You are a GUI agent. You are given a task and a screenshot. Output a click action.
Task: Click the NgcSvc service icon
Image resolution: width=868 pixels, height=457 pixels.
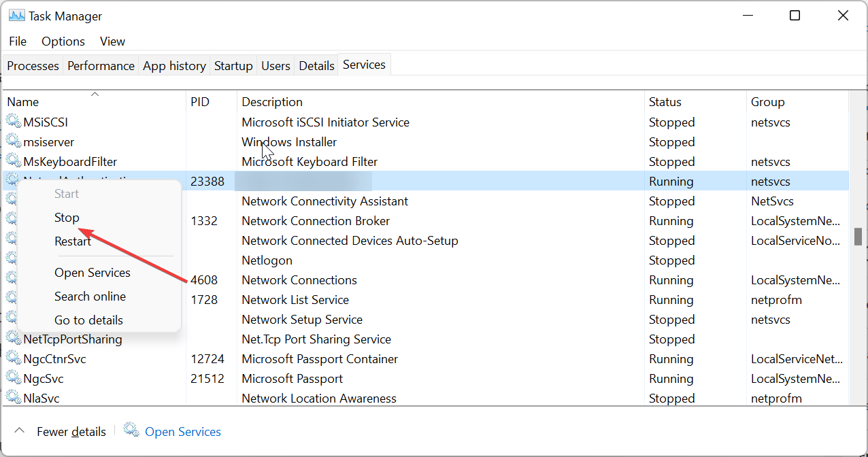click(14, 378)
